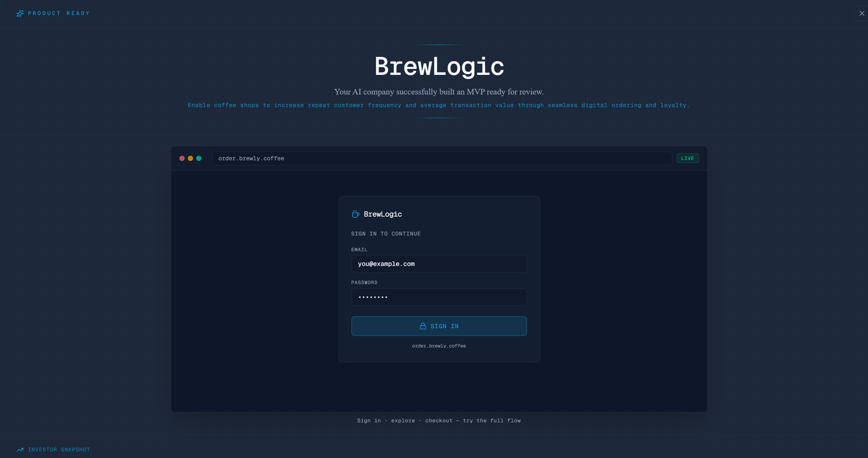Click the yellow window dot
This screenshot has height=458, width=868.
(190, 158)
